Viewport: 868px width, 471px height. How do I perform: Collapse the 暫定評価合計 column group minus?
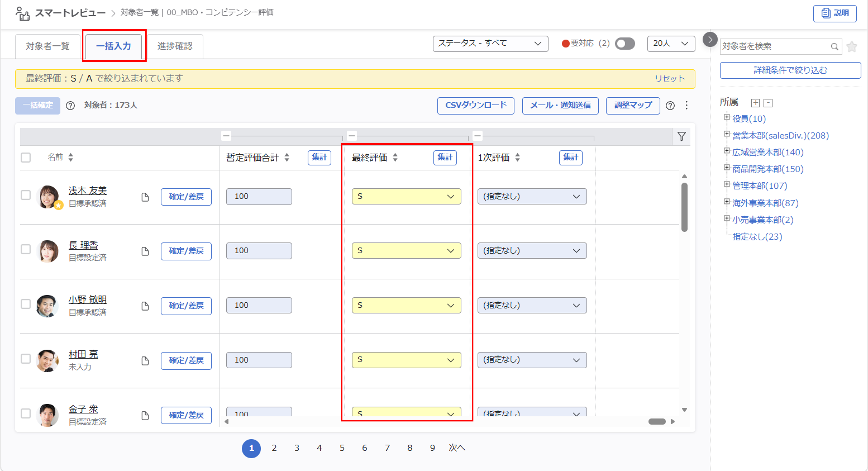click(x=226, y=136)
